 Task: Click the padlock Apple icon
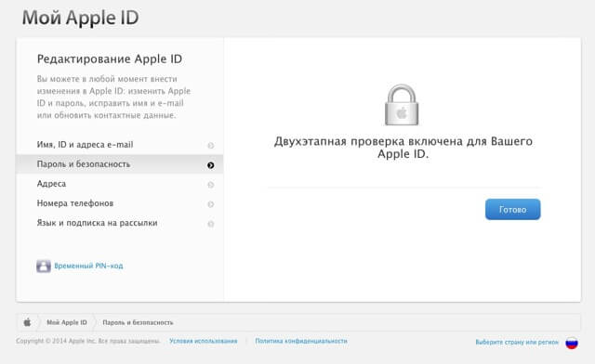tap(402, 105)
